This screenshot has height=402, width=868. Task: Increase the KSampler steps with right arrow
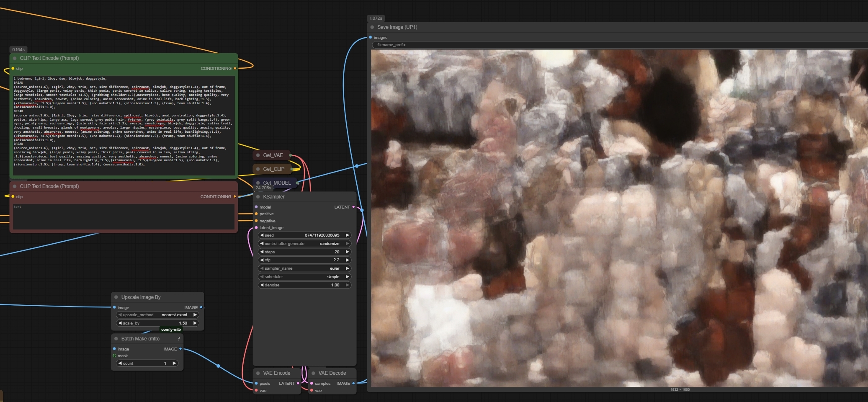tap(347, 252)
